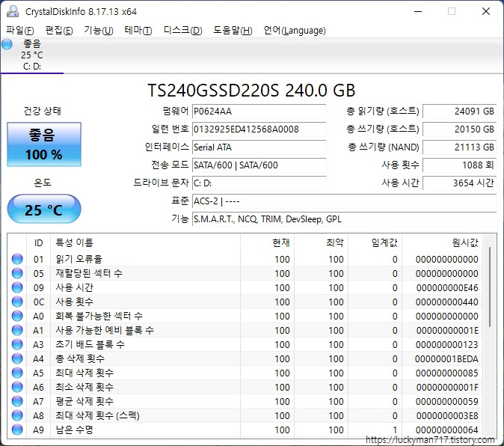Click raw value 00000001BEDA
Viewport: 504px width, 446px height.
click(x=446, y=359)
